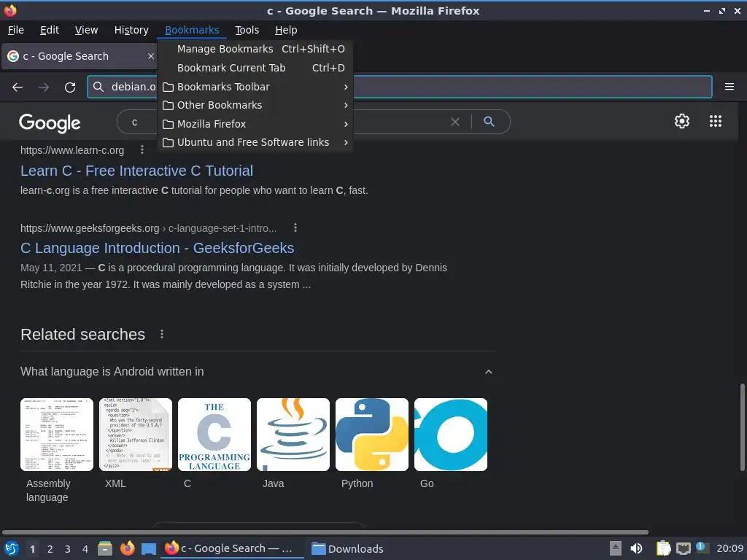
Task: Open options dots next to learn-c.org result
Action: pos(142,150)
